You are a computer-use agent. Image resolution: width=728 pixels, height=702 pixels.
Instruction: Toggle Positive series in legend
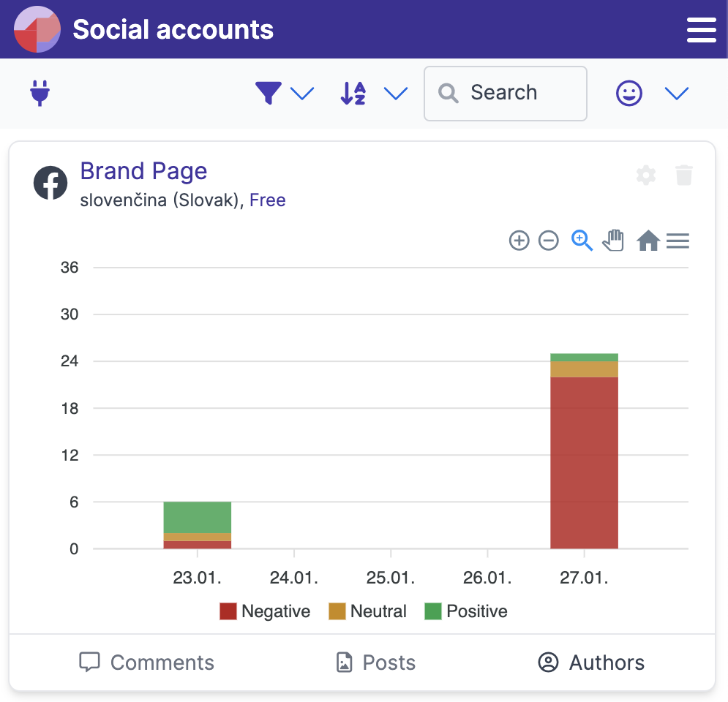tap(465, 611)
